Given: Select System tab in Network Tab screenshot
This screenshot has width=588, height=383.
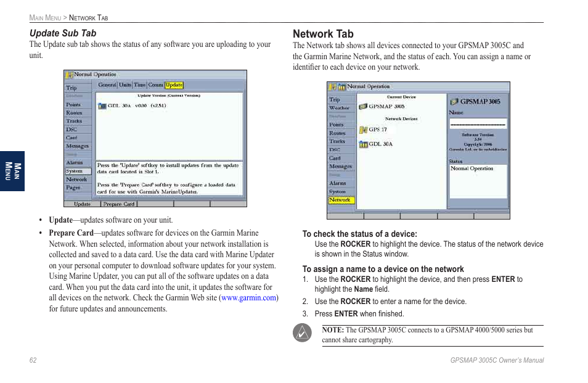Looking at the screenshot, I should [x=341, y=192].
